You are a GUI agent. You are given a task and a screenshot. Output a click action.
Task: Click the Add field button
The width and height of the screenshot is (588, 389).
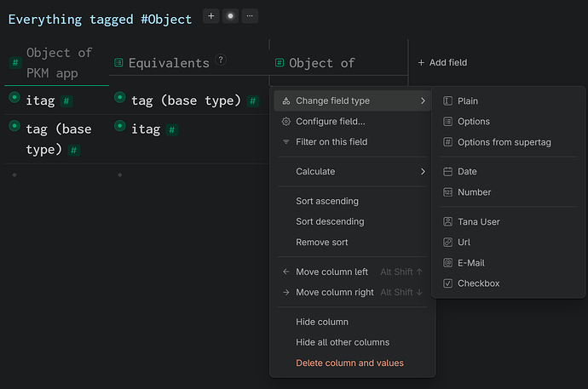tap(442, 62)
